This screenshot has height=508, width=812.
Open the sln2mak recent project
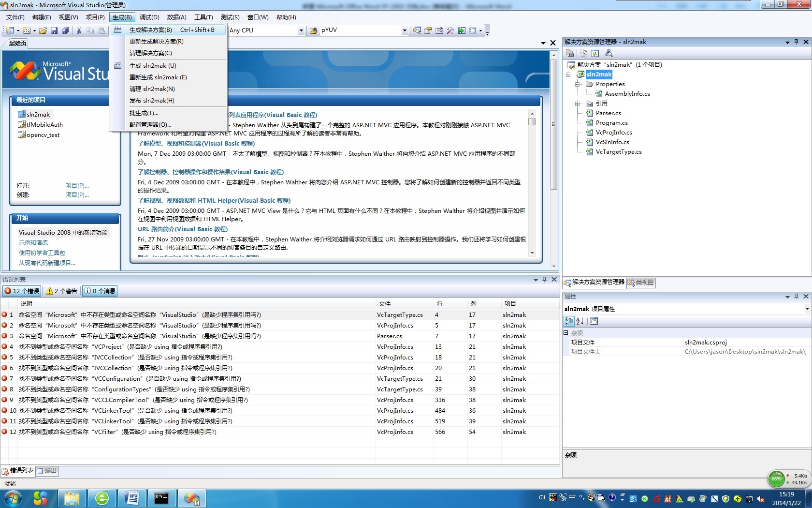click(37, 114)
